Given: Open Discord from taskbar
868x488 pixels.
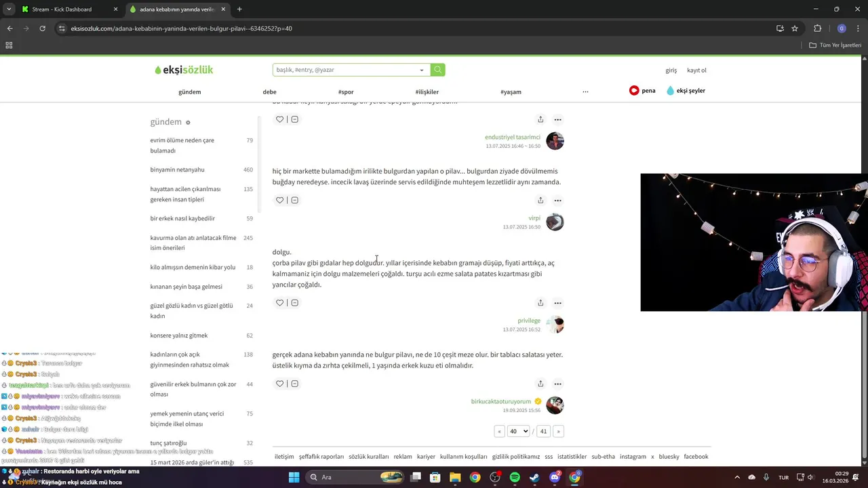Looking at the screenshot, I should (x=555, y=477).
